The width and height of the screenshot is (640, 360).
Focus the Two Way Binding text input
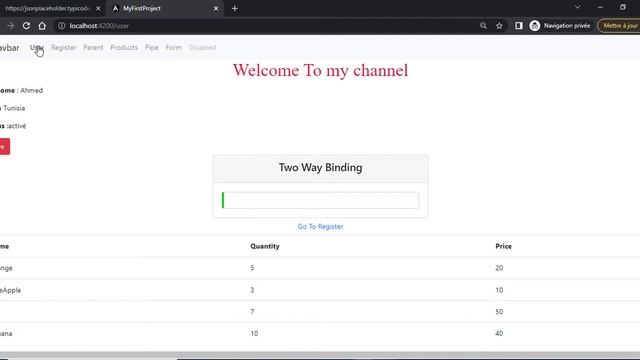click(320, 200)
